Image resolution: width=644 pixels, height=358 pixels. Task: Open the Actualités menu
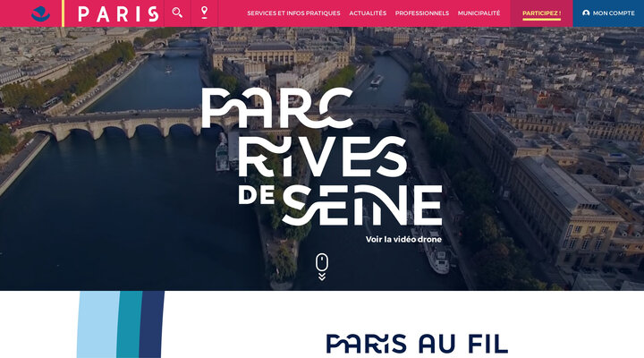pyautogui.click(x=368, y=13)
